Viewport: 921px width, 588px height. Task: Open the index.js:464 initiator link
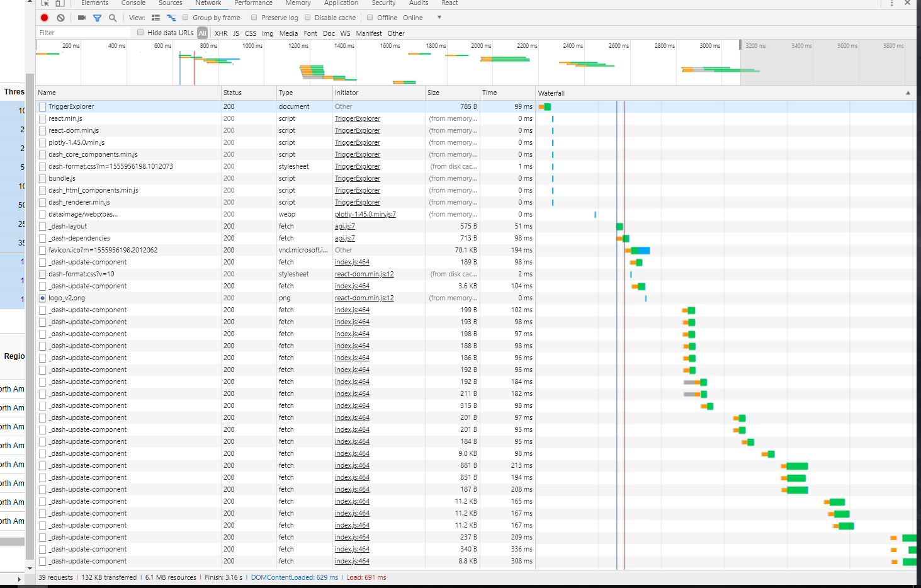coord(351,262)
